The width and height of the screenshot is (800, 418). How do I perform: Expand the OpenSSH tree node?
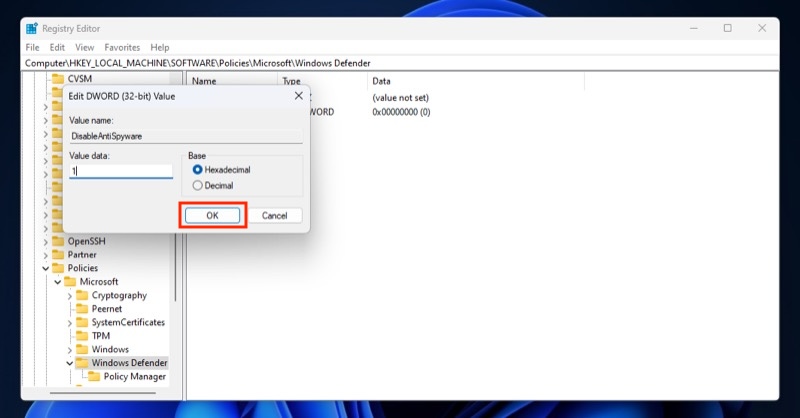pyautogui.click(x=45, y=241)
